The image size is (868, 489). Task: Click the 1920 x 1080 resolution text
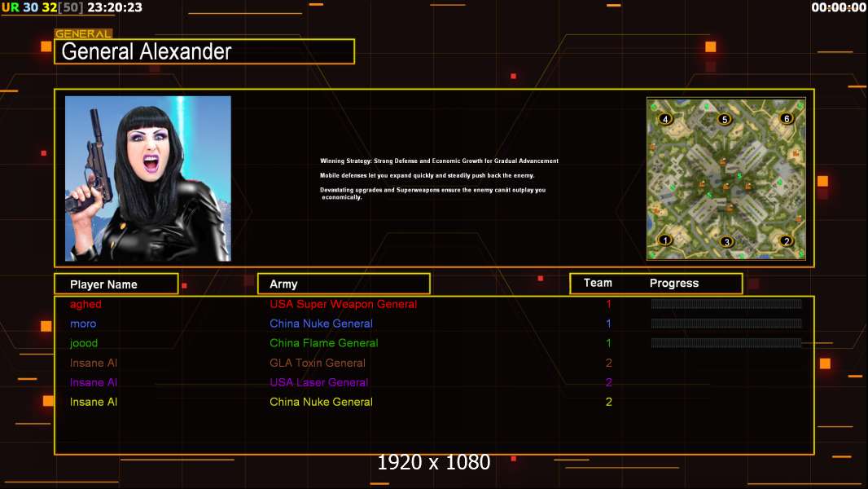tap(433, 462)
